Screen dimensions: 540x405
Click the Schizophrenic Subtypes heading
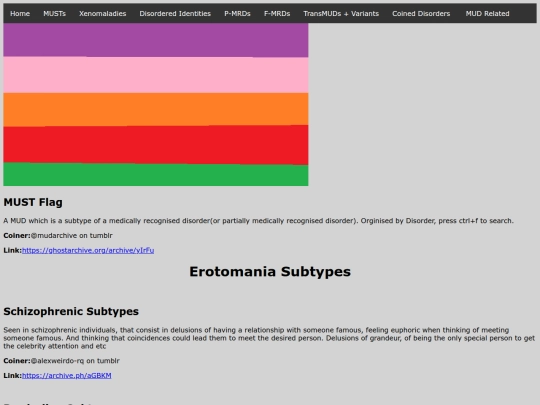[x=71, y=311]
